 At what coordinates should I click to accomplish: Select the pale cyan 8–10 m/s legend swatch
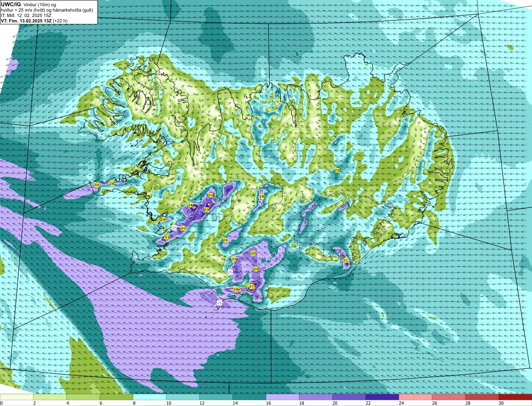coord(150,397)
